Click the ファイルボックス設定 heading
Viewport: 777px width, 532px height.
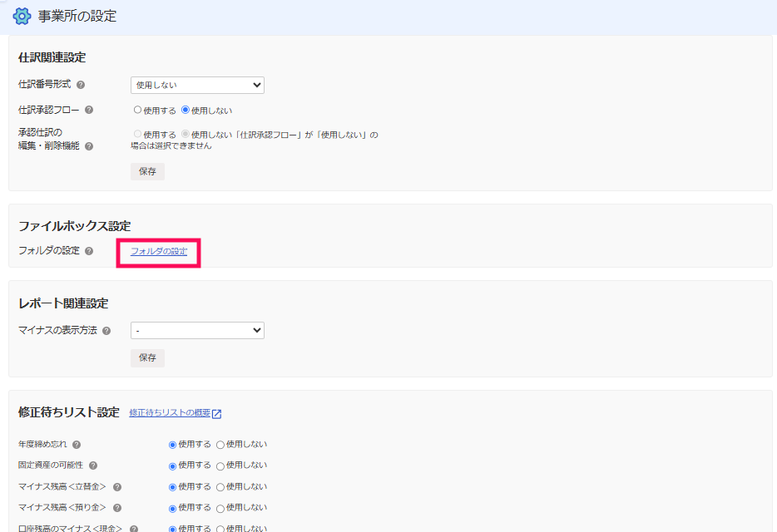tap(75, 226)
